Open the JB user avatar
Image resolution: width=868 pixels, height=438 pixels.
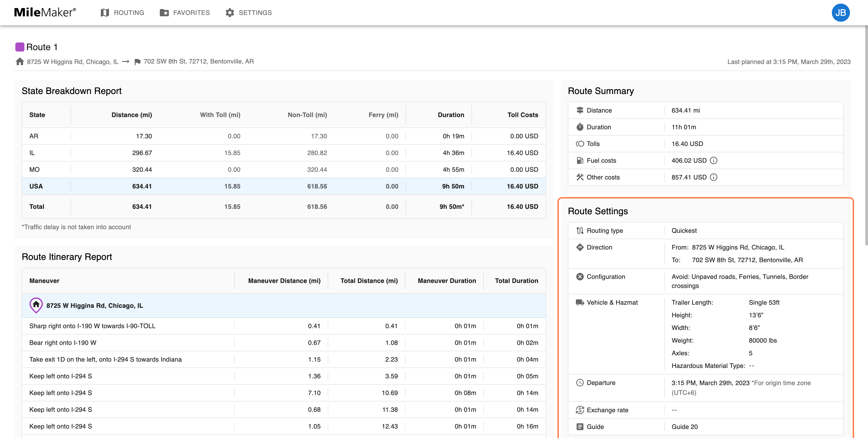[840, 13]
